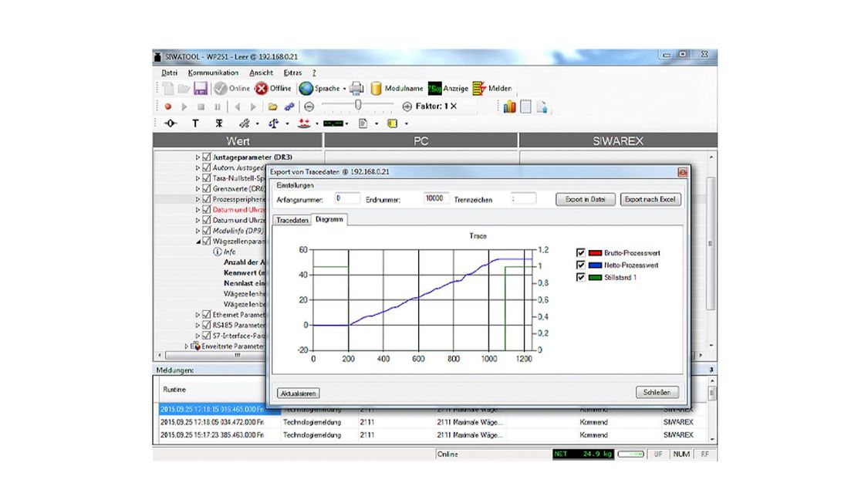Image resolution: width=868 pixels, height=490 pixels.
Task: Expand the Modulinfo (DR9) tree node
Action: click(198, 230)
